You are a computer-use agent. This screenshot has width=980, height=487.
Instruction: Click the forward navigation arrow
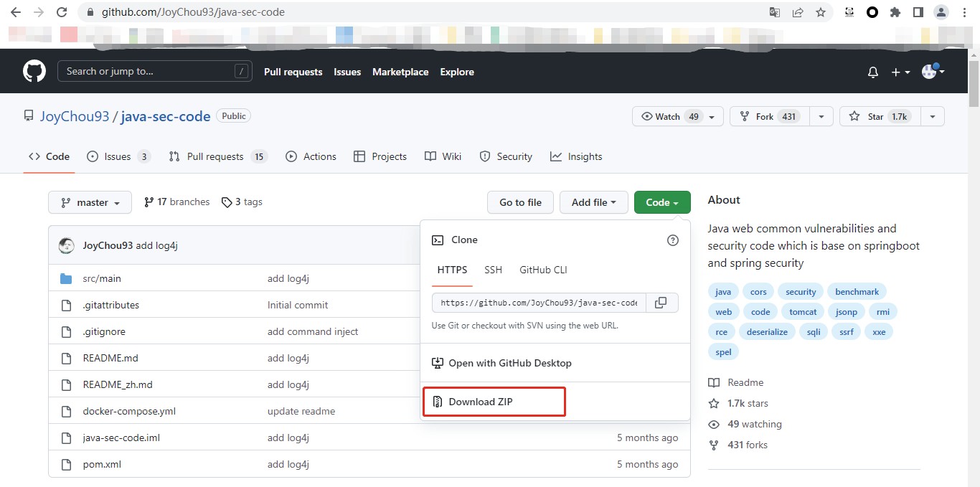point(39,12)
